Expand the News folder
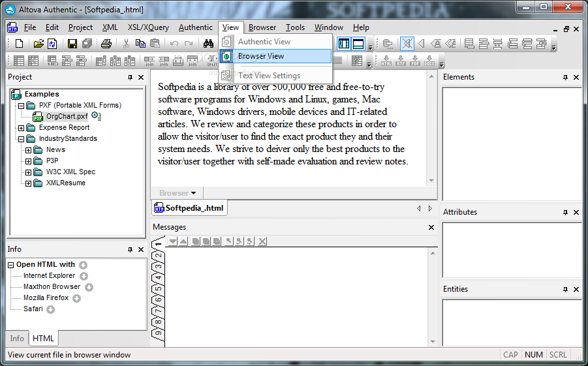The image size is (588, 366). point(29,150)
